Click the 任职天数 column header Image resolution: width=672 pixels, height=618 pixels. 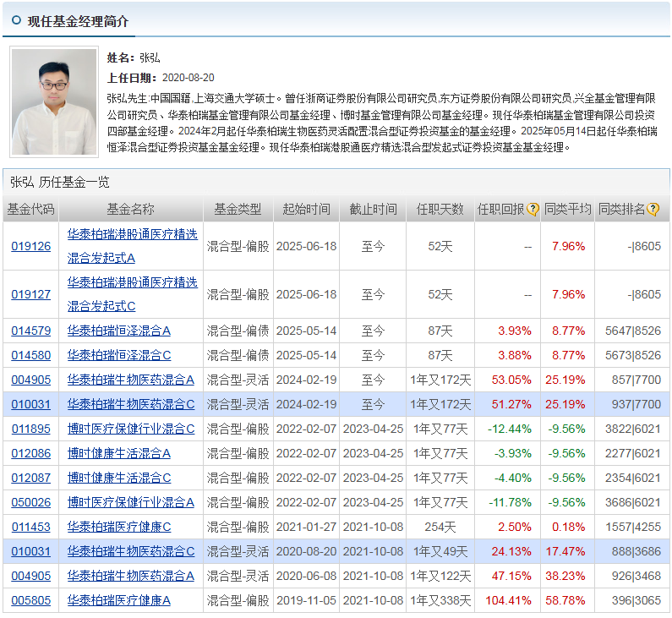click(440, 209)
